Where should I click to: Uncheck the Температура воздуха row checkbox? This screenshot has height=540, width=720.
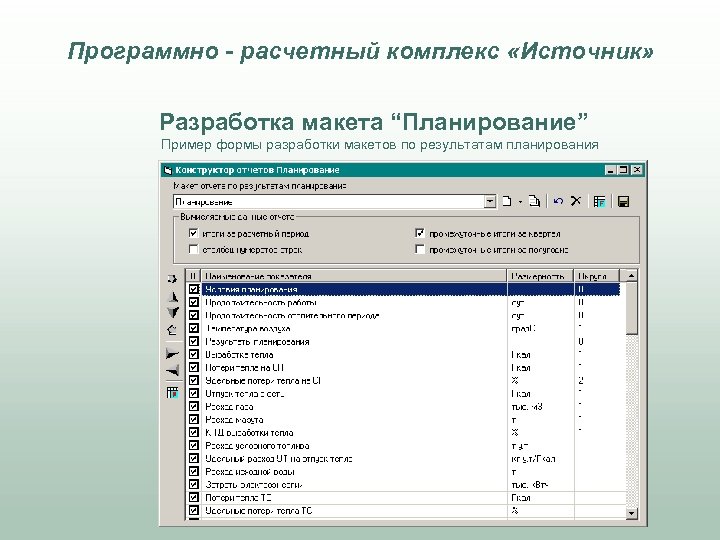point(194,328)
